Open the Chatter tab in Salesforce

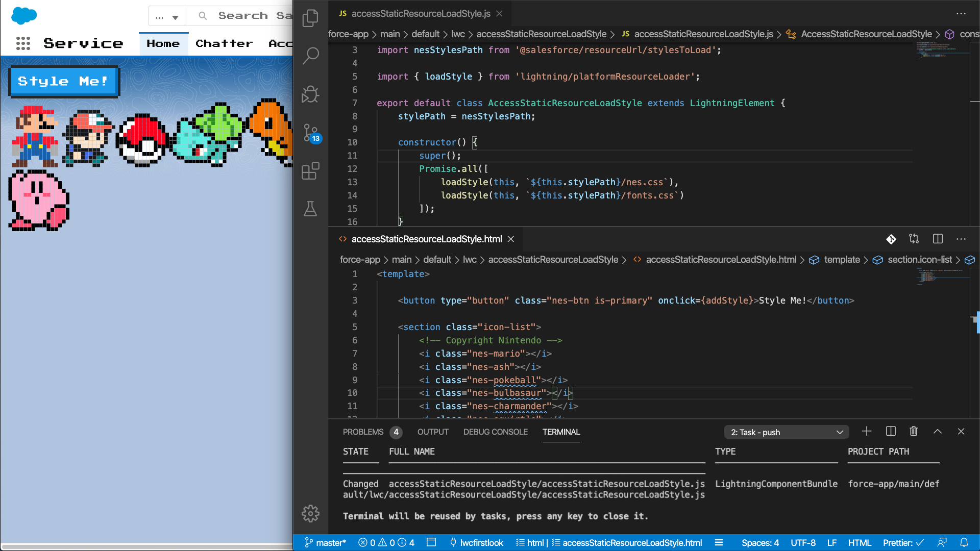[x=224, y=44]
